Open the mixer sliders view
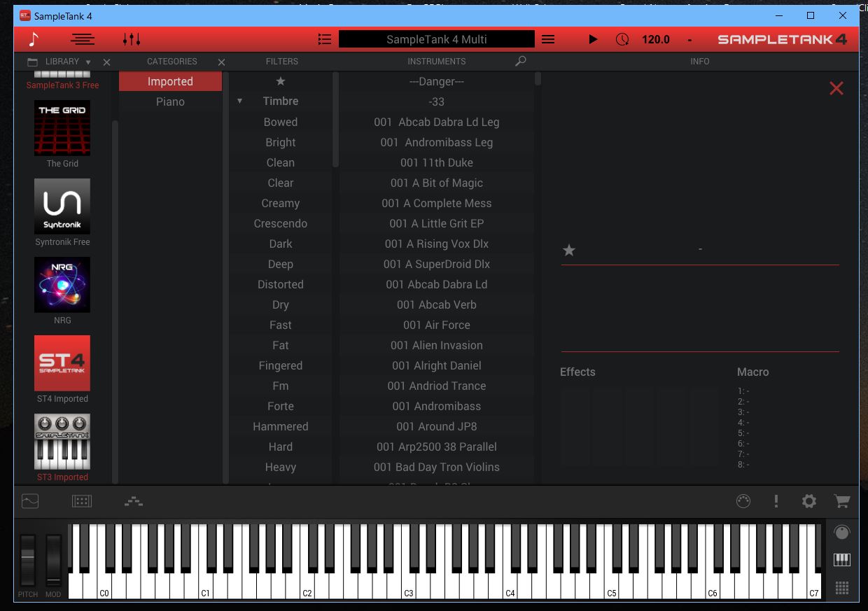Image resolution: width=868 pixels, height=611 pixels. (132, 39)
